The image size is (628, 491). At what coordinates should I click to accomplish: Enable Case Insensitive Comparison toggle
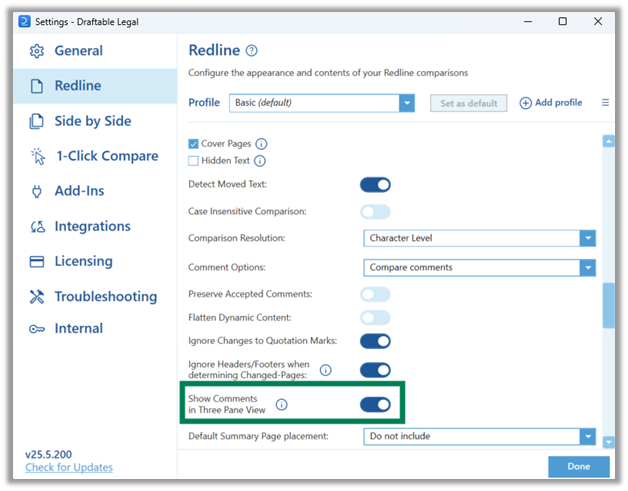pyautogui.click(x=375, y=212)
